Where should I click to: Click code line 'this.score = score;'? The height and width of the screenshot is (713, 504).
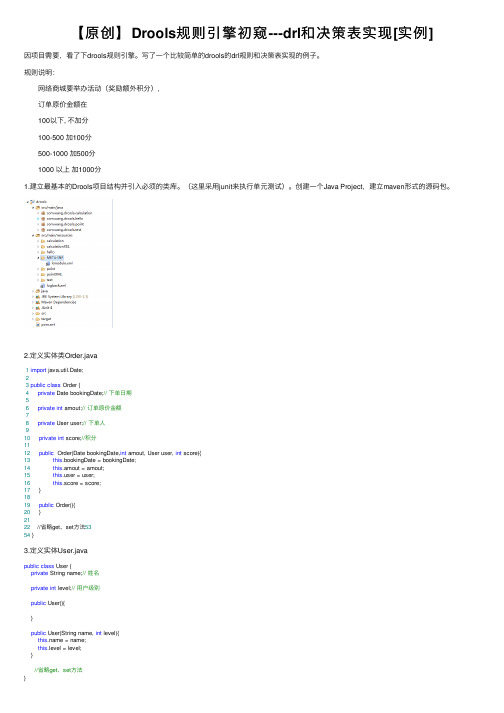77,483
